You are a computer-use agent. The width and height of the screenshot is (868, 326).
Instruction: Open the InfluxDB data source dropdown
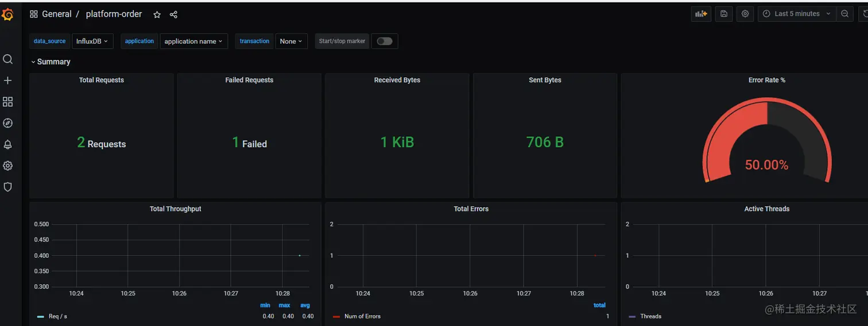(92, 41)
